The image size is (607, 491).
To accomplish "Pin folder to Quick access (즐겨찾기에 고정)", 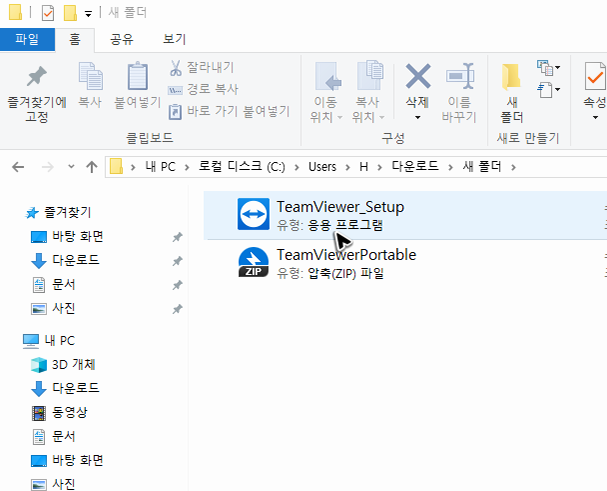I will pos(37,93).
